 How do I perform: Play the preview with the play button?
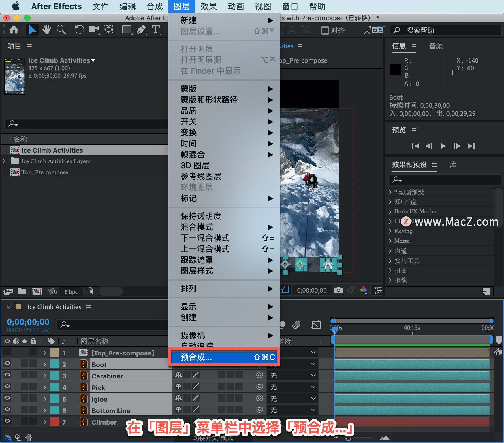click(443, 146)
